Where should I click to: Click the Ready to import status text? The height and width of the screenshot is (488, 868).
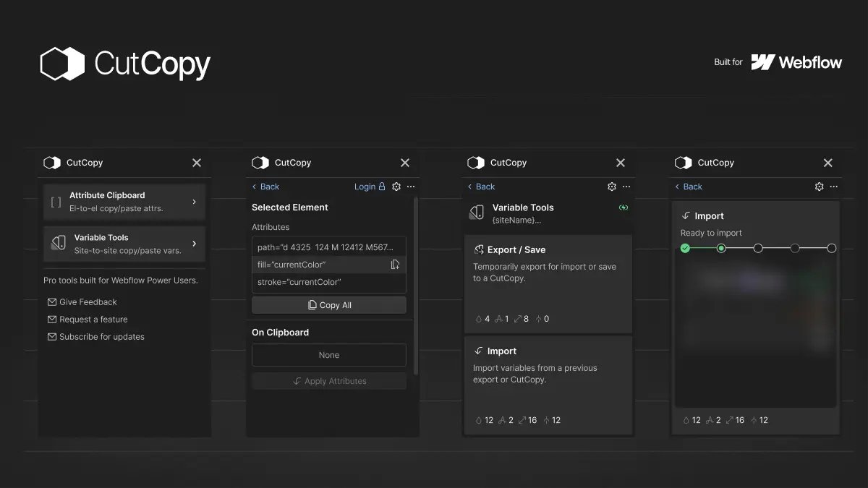711,233
